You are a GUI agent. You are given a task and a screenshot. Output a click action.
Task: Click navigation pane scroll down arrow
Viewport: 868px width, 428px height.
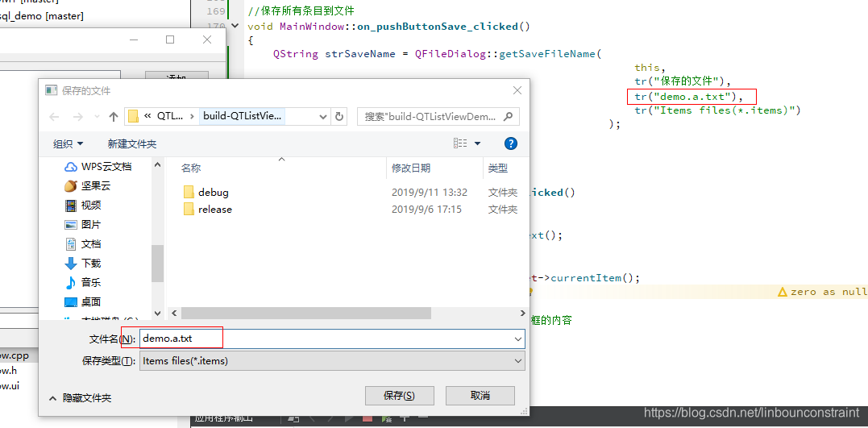tap(158, 313)
